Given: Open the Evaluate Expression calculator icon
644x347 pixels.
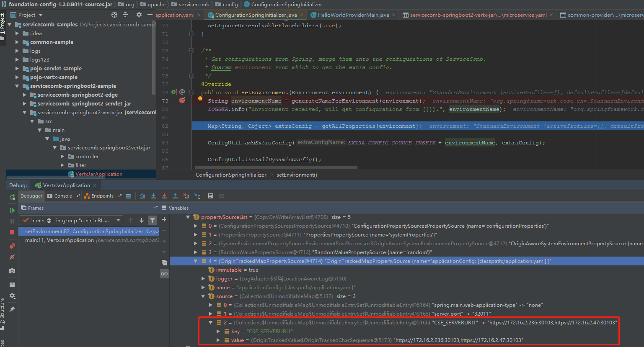Looking at the screenshot, I should pyautogui.click(x=211, y=195).
